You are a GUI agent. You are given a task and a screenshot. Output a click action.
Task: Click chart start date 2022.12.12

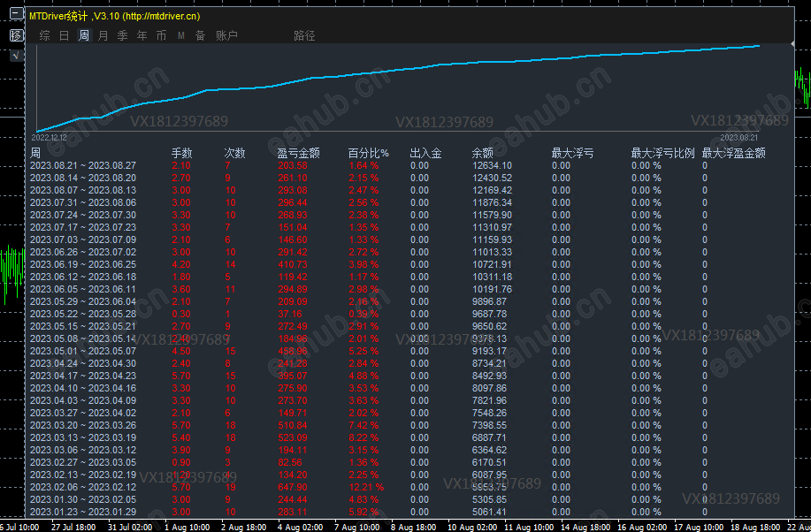click(50, 138)
